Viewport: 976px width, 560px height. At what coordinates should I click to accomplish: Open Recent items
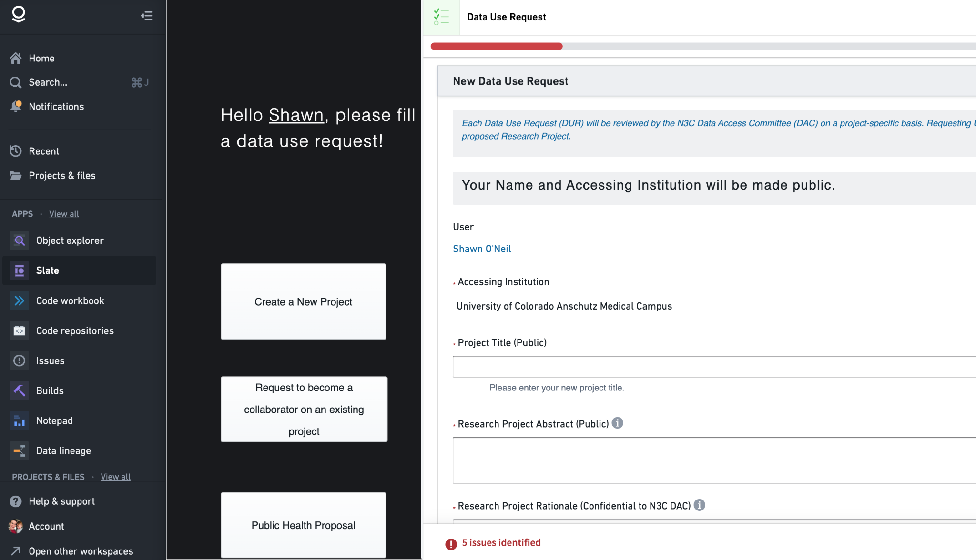pyautogui.click(x=45, y=151)
